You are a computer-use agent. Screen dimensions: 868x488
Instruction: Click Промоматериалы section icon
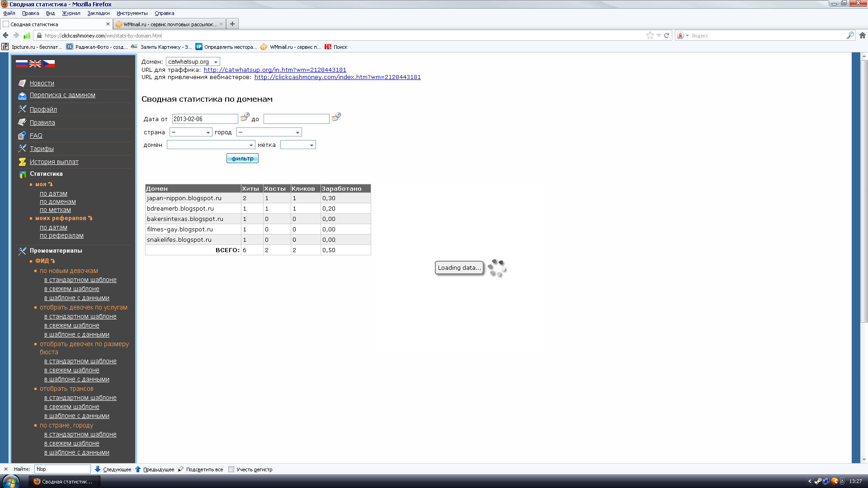tap(22, 251)
